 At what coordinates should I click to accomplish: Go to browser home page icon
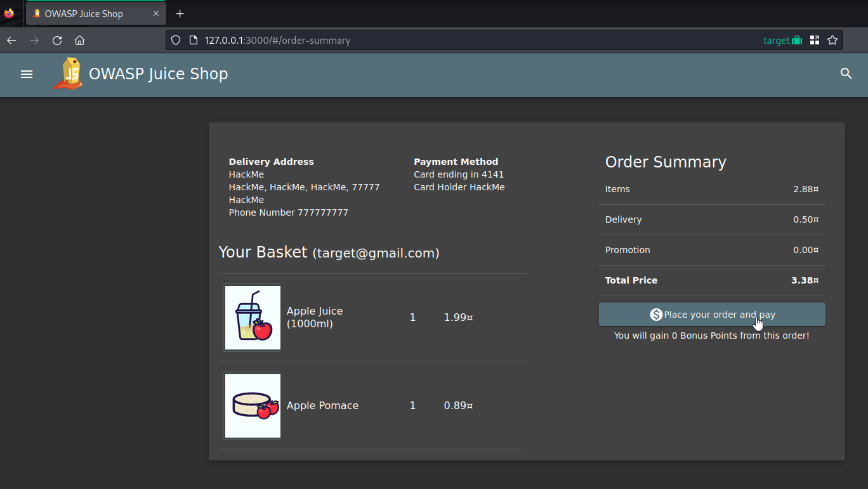[79, 41]
